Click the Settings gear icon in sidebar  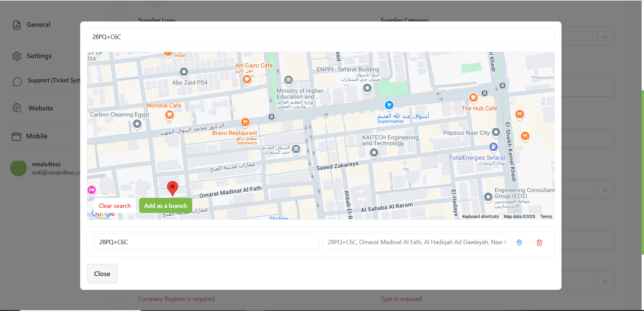17,56
